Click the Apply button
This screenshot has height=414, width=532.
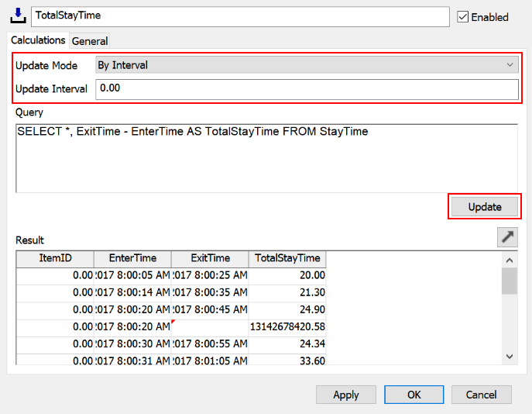coord(345,395)
